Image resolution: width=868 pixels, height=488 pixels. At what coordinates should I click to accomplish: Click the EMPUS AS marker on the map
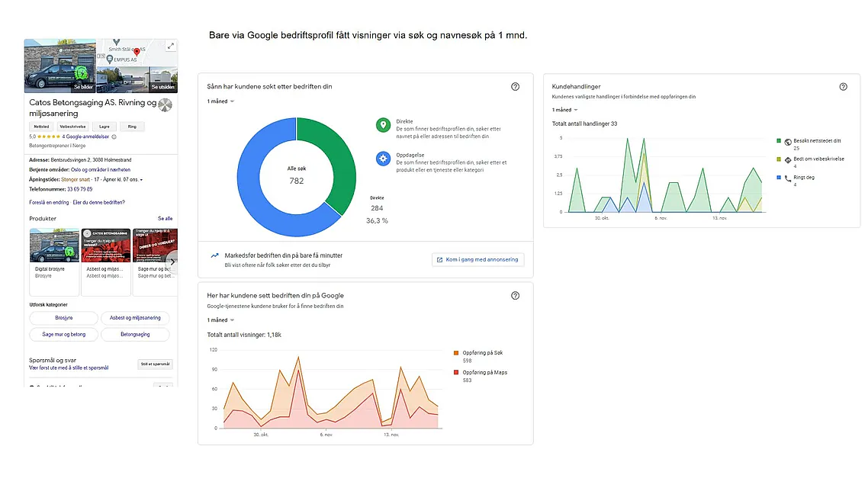tap(110, 59)
